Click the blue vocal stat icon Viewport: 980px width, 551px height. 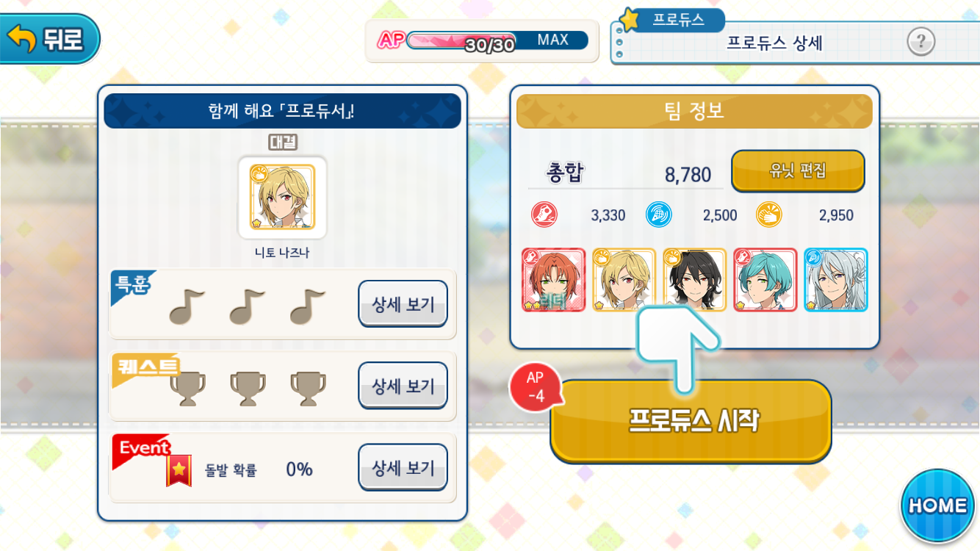[x=658, y=215]
